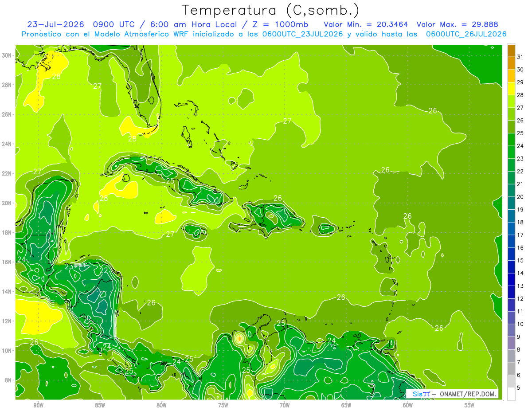Image resolution: width=532 pixels, height=411 pixels.
Task: Click the 28N latitude axis label
Action: (x=8, y=85)
